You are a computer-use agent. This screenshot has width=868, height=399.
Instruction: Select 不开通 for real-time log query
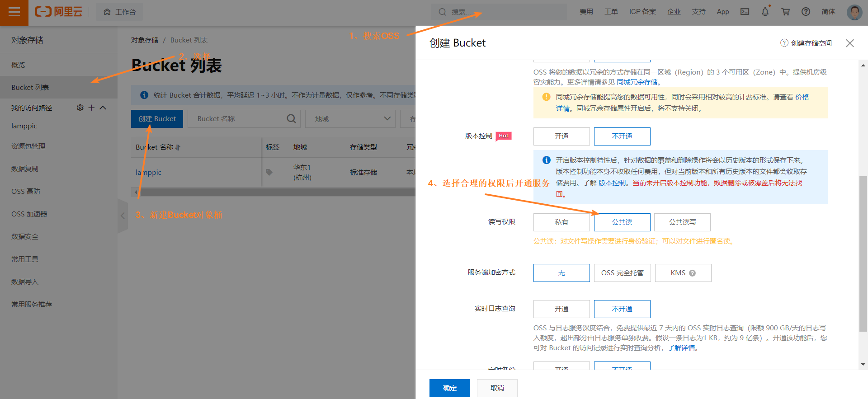tap(622, 309)
